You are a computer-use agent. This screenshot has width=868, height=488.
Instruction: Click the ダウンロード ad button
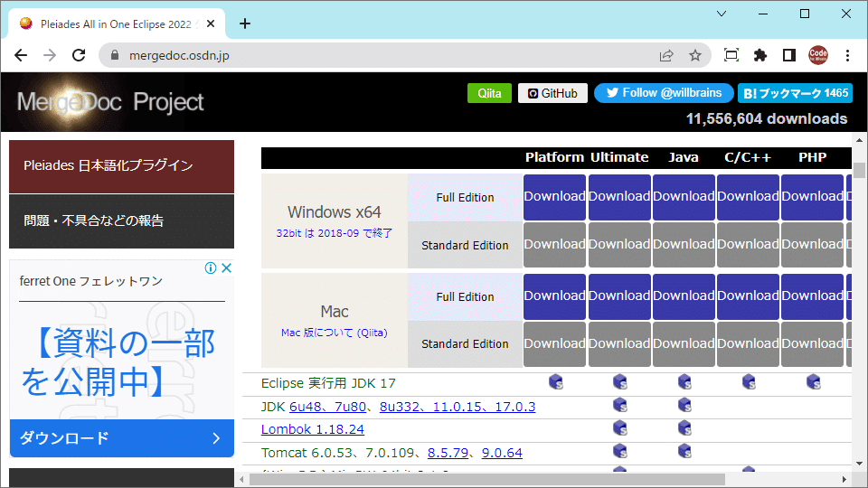tap(122, 438)
